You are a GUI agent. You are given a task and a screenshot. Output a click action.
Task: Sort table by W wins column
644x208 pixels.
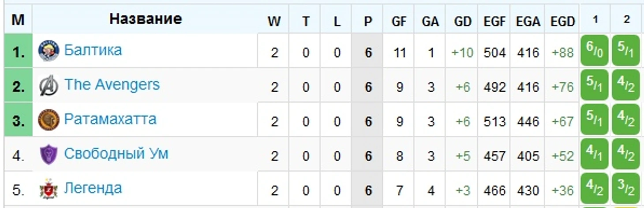click(274, 21)
